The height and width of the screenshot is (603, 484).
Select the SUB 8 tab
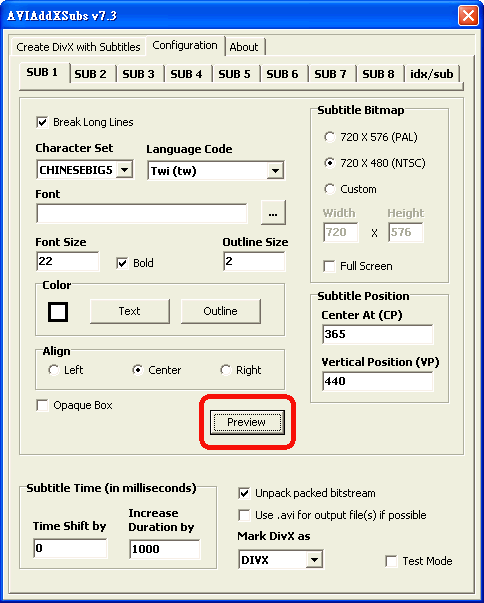[379, 74]
